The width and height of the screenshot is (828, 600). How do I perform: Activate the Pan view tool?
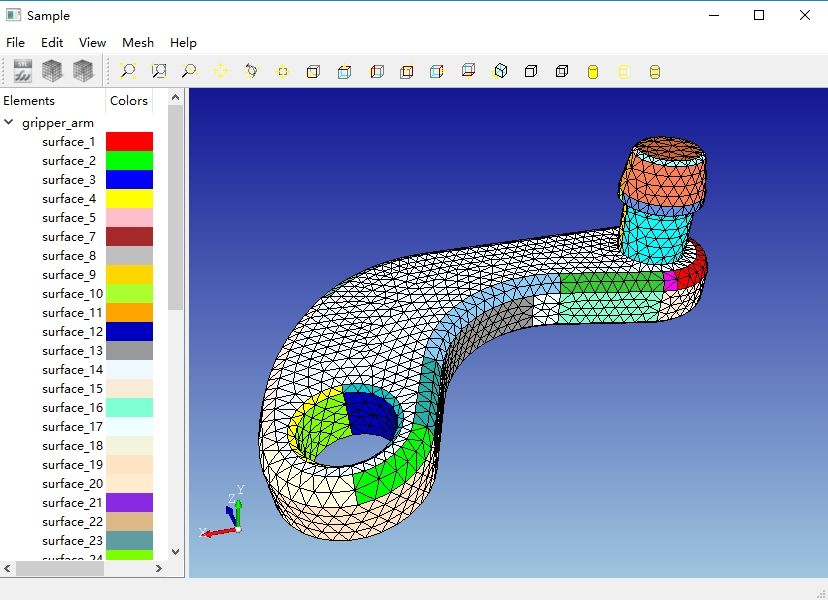pos(220,71)
